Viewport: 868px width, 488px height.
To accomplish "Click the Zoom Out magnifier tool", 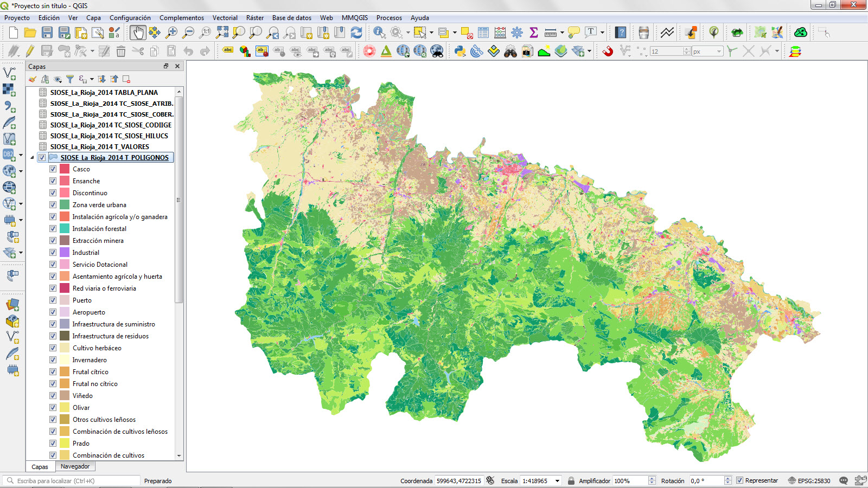I will [x=188, y=33].
